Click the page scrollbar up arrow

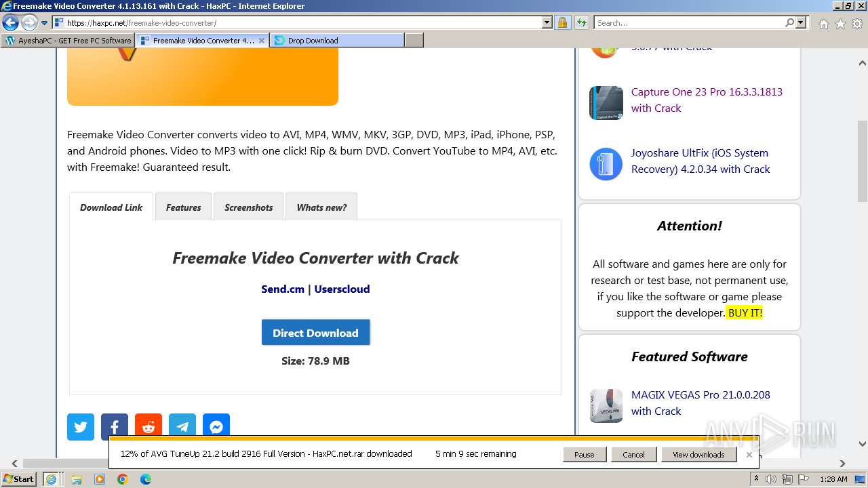862,63
